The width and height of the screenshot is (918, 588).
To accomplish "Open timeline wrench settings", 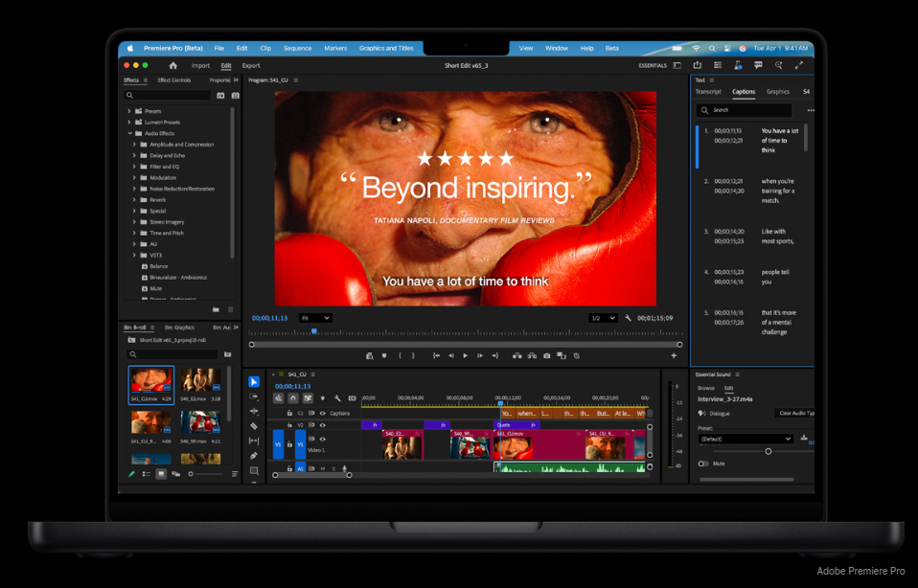I will (x=337, y=398).
